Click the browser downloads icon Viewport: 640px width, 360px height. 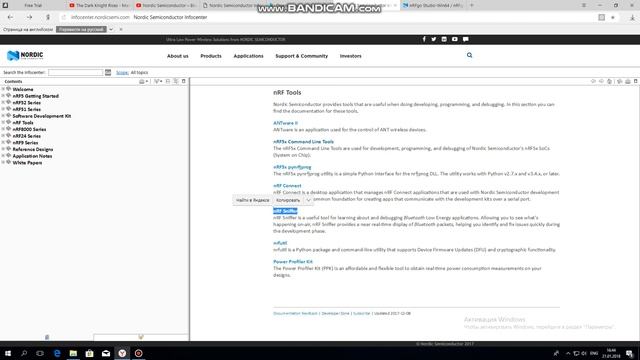tap(632, 18)
